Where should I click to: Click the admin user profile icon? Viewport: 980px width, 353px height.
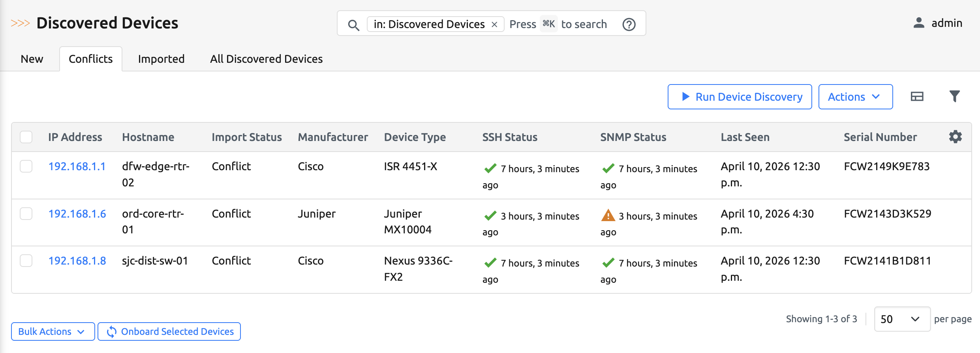[x=919, y=23]
